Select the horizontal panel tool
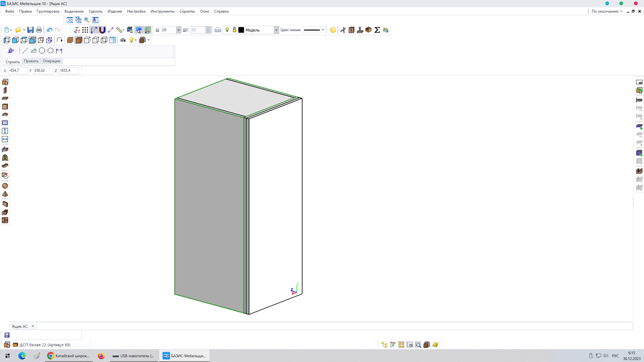644x362 pixels. pos(5,98)
